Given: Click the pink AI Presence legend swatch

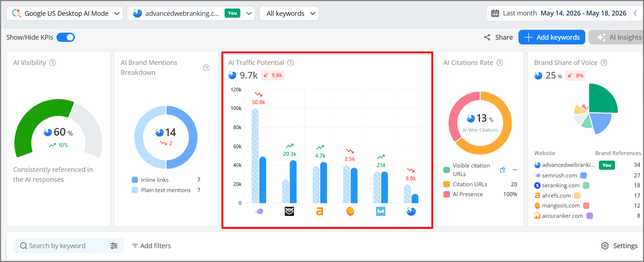Looking at the screenshot, I should (x=447, y=194).
